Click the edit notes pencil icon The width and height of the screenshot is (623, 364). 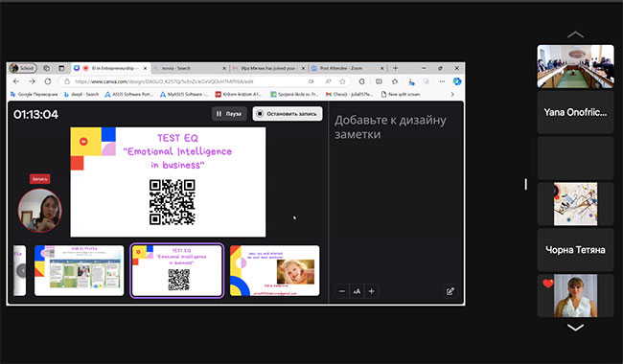pyautogui.click(x=450, y=291)
